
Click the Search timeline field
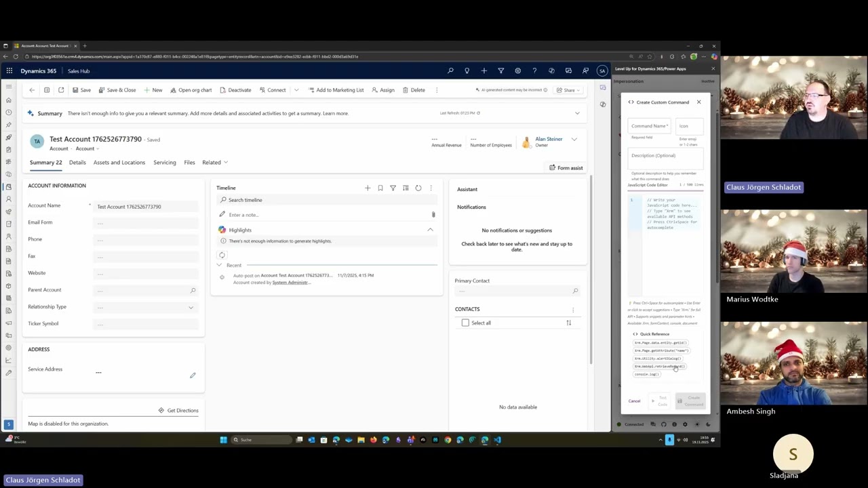click(328, 200)
